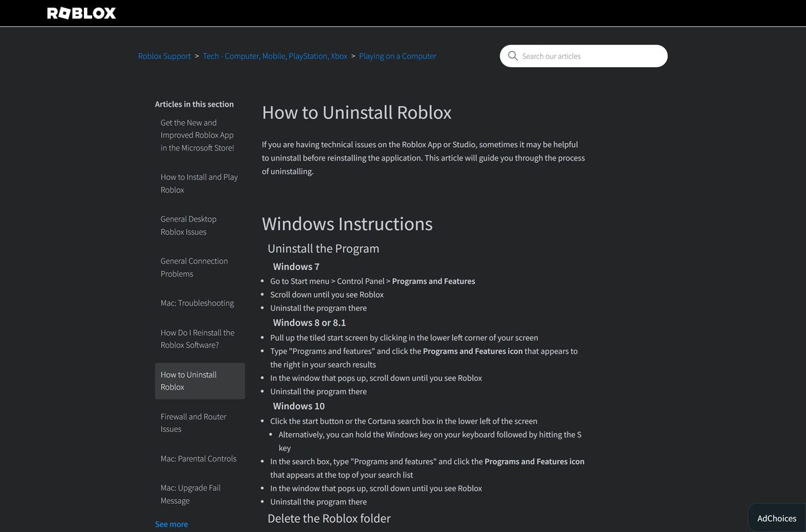This screenshot has width=806, height=532.
Task: Click the 'Windows 10' heading
Action: (x=299, y=406)
